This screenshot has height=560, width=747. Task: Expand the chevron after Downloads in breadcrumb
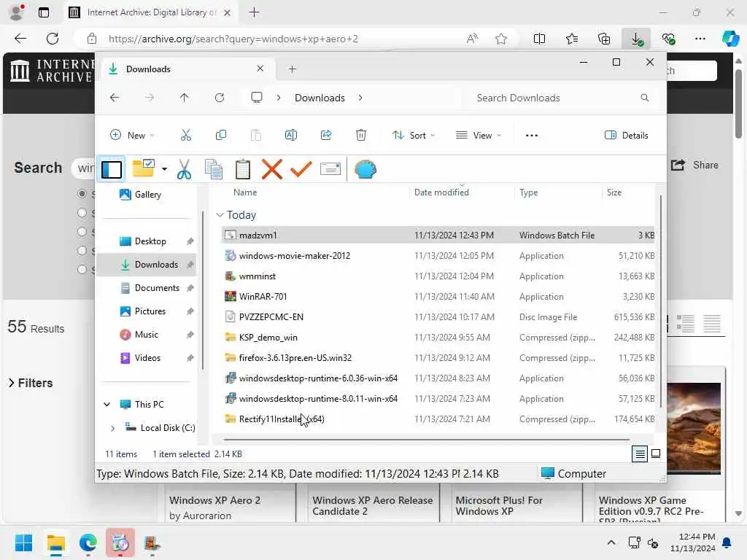click(360, 98)
